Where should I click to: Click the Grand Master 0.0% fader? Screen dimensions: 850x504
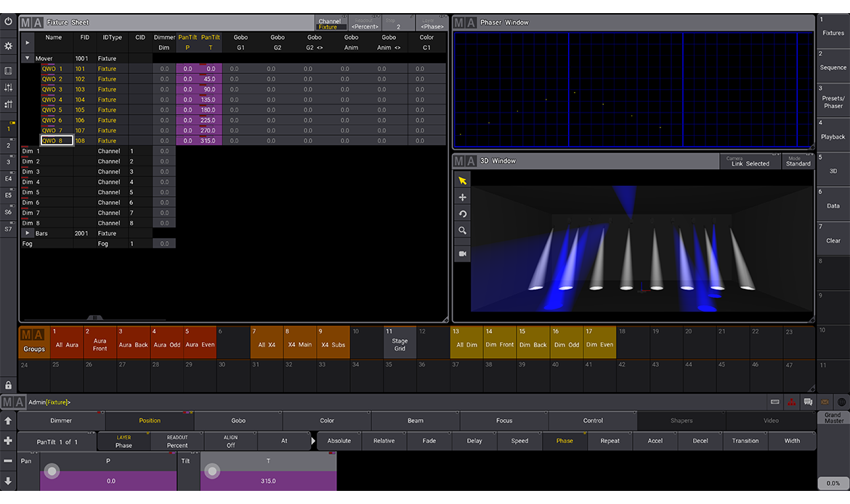click(x=833, y=482)
